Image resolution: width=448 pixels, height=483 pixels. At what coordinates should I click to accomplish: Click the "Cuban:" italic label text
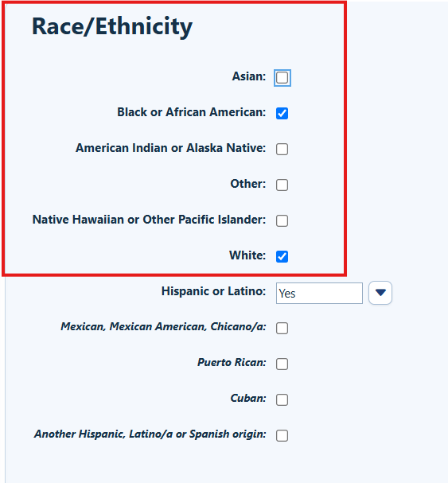[248, 399]
